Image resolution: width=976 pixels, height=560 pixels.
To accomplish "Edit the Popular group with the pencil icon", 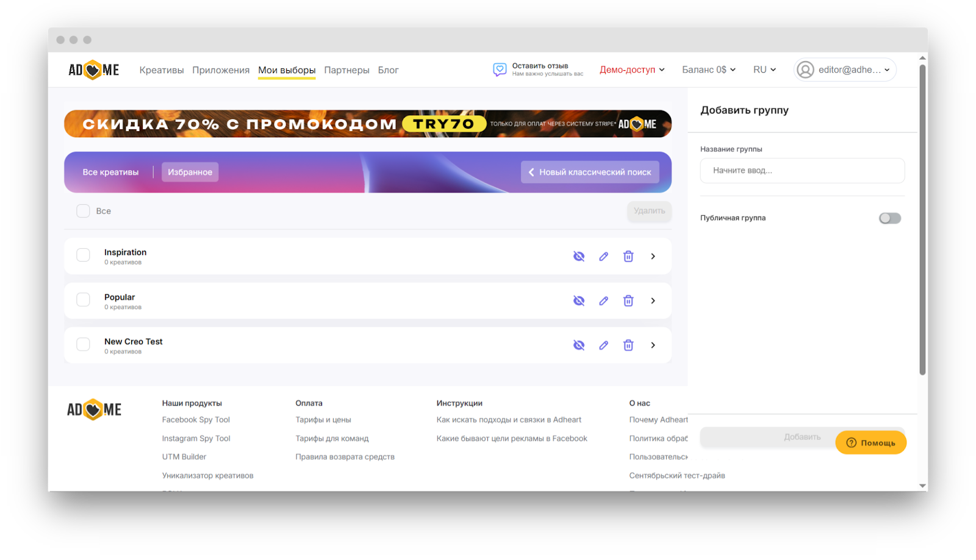I will 603,301.
